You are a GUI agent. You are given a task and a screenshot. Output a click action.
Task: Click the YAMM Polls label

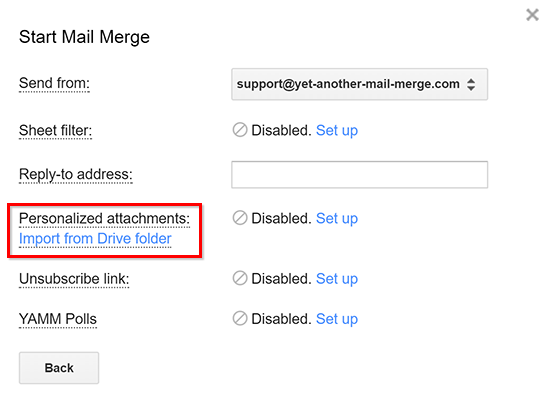point(58,319)
